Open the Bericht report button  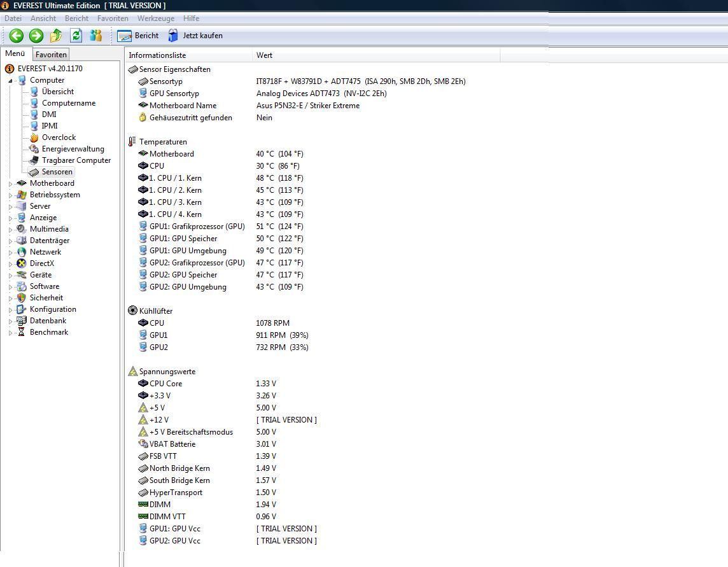pyautogui.click(x=138, y=36)
